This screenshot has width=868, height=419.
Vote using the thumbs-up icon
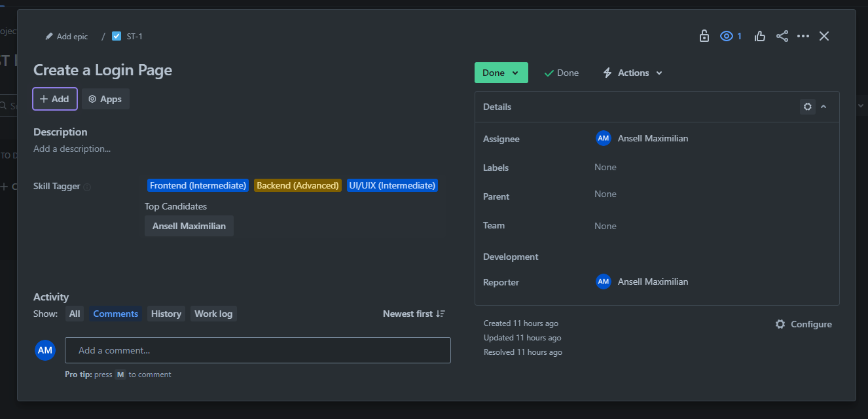click(x=759, y=36)
